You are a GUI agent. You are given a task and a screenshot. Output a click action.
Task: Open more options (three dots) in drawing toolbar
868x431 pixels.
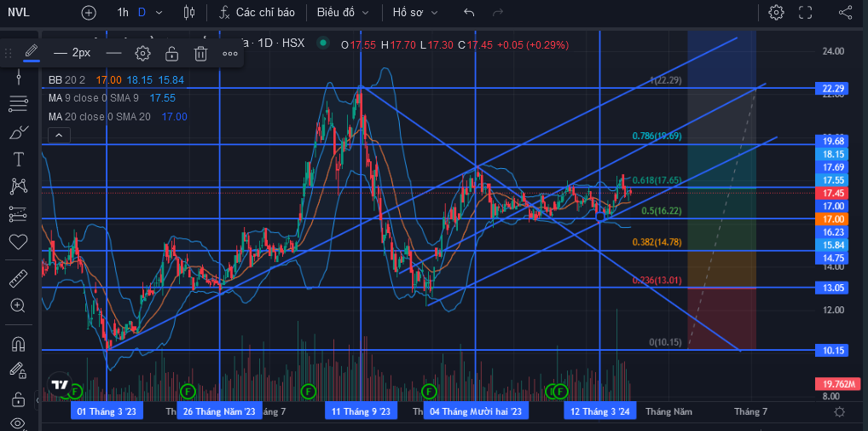(x=229, y=53)
